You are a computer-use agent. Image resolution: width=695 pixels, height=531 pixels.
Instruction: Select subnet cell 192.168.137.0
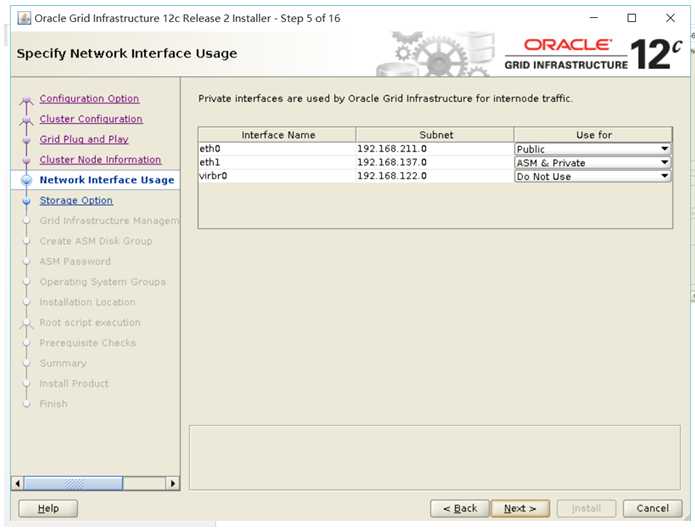435,163
